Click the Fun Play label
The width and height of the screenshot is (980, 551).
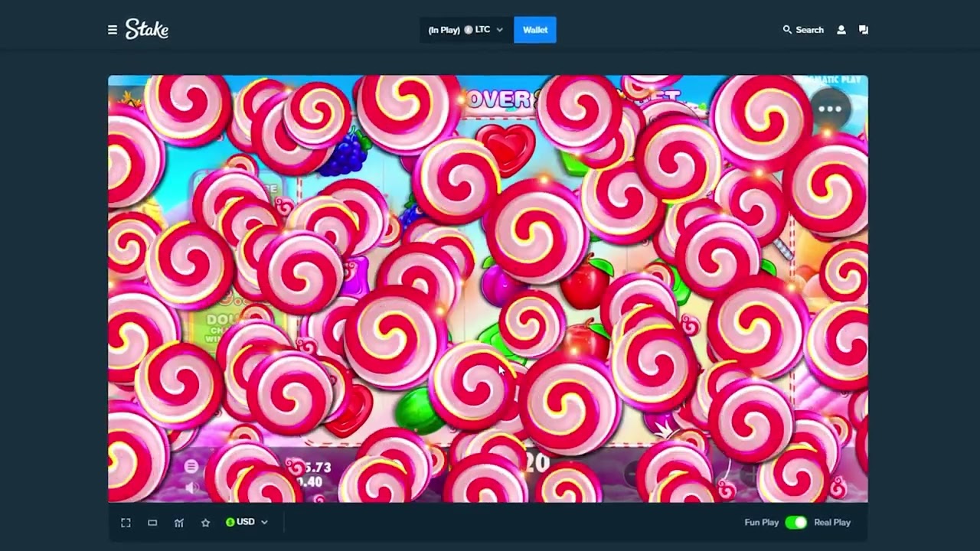click(762, 523)
